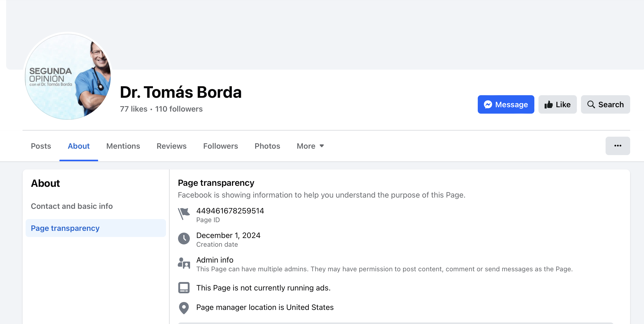Open the Followers tab
The height and width of the screenshot is (324, 644).
coord(220,146)
